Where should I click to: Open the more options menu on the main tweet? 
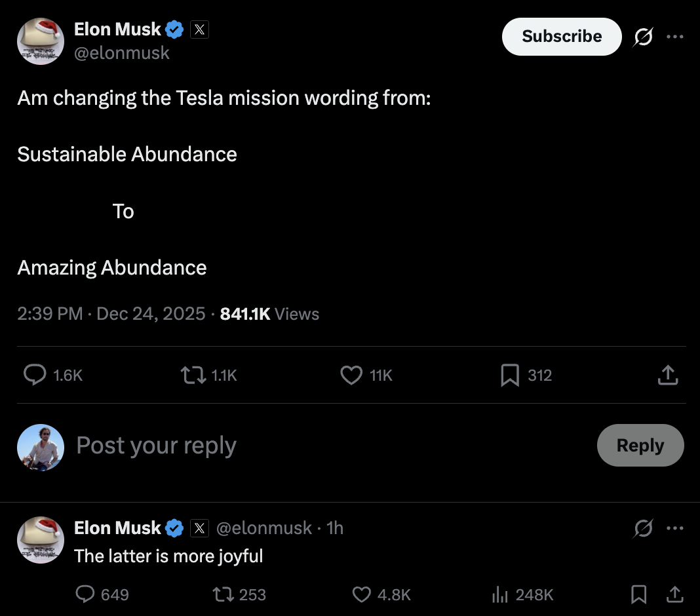[675, 37]
